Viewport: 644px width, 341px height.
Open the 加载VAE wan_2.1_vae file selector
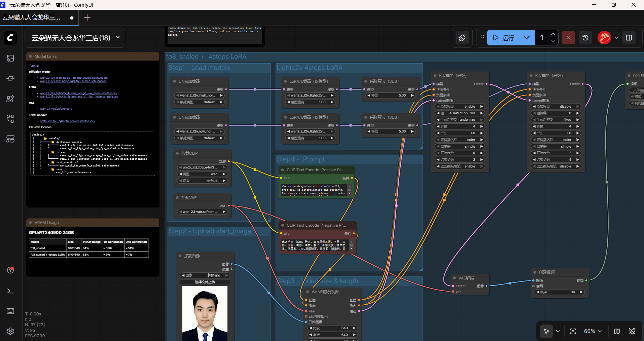(202, 212)
